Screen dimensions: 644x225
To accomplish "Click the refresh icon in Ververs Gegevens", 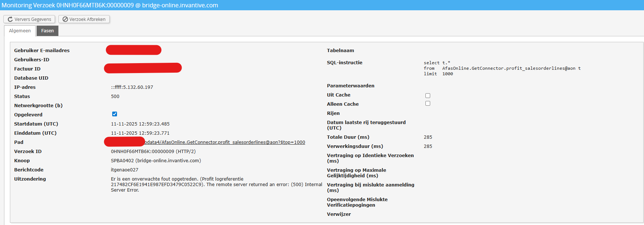I will 10,19.
